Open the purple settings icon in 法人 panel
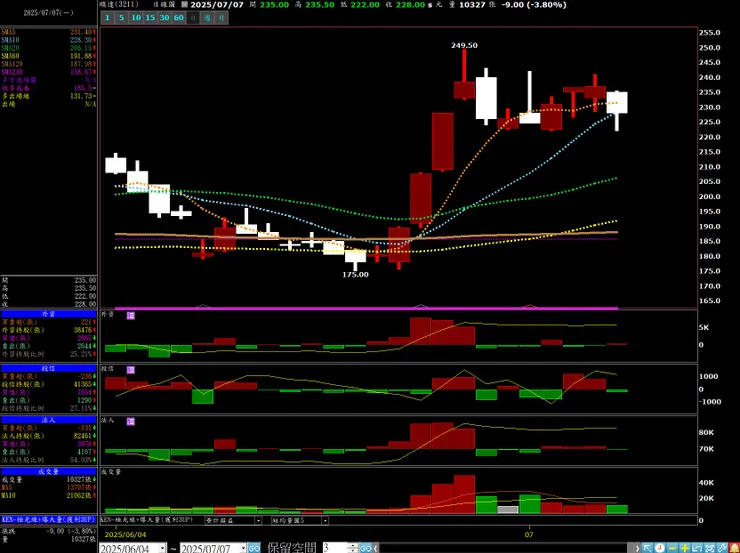Screen dimensions: 740x553 131,421
